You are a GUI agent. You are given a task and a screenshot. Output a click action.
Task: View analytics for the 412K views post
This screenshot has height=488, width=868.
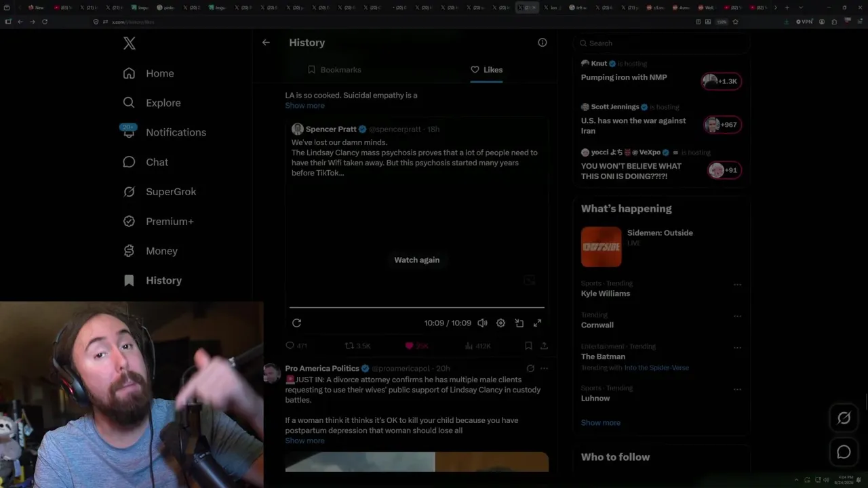click(477, 346)
